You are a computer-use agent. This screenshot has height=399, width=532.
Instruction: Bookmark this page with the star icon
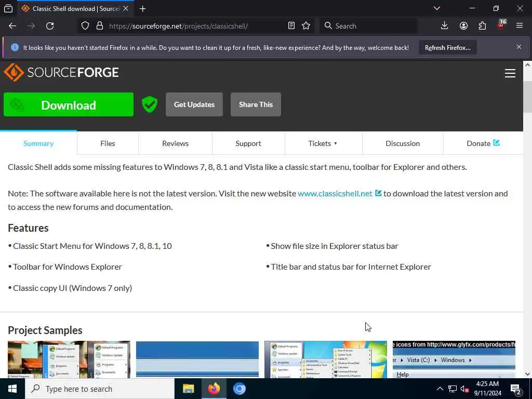tap(306, 26)
